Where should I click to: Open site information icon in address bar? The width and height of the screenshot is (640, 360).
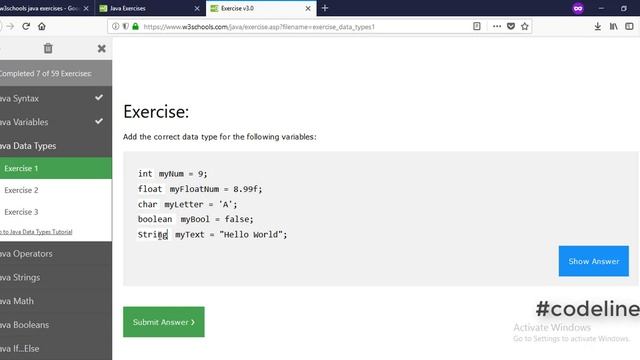[x=116, y=27]
